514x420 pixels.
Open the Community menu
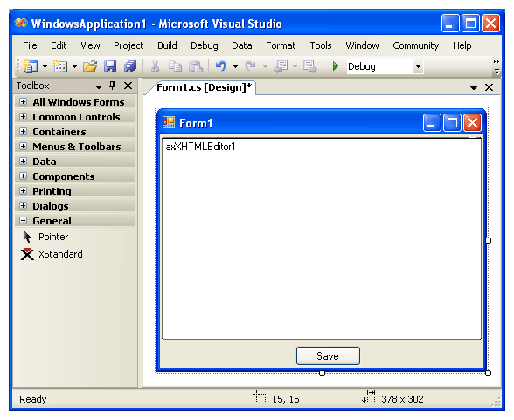(x=416, y=45)
